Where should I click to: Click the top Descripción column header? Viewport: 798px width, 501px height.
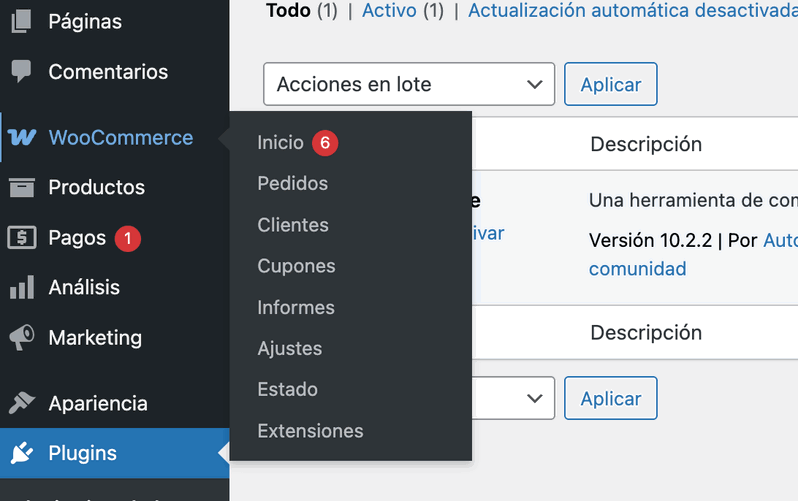646,145
